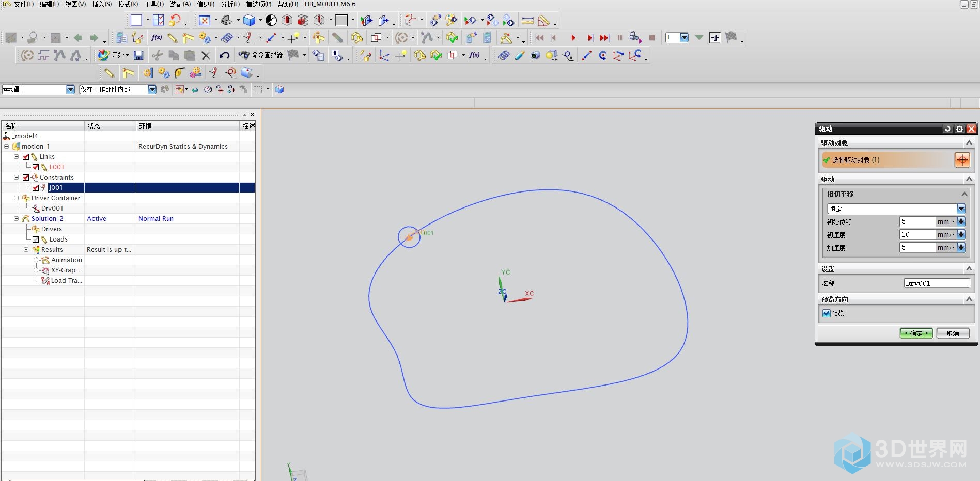Toggle the J001 joint checkbox
The width and height of the screenshot is (980, 481).
coord(36,188)
